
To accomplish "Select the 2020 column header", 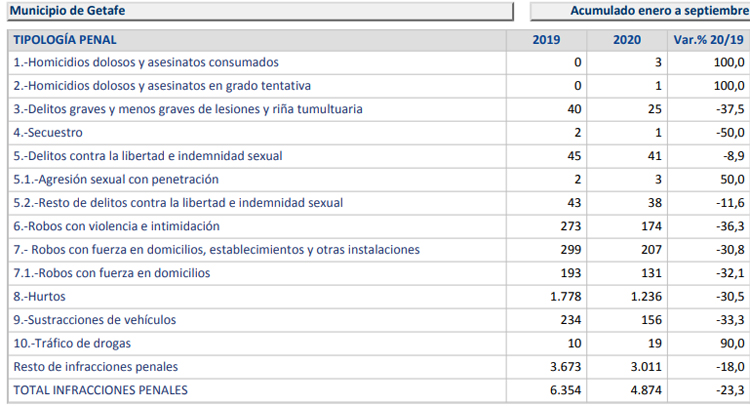I will (628, 40).
